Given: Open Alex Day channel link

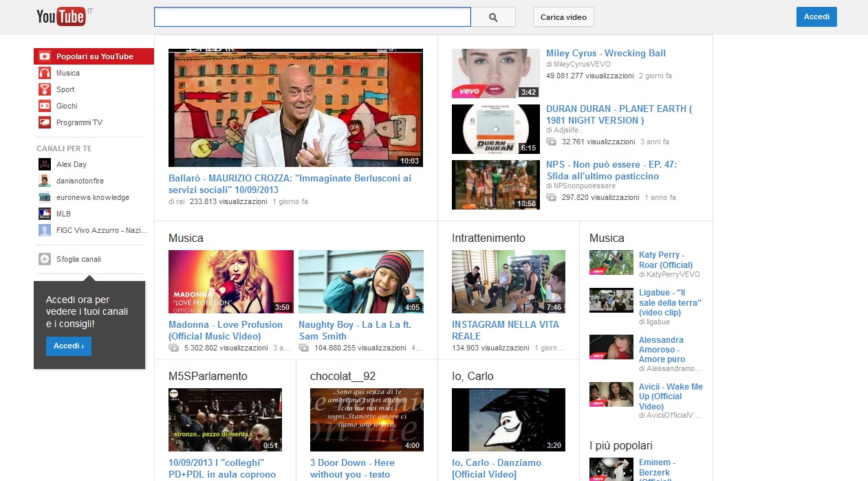Looking at the screenshot, I should pos(72,164).
